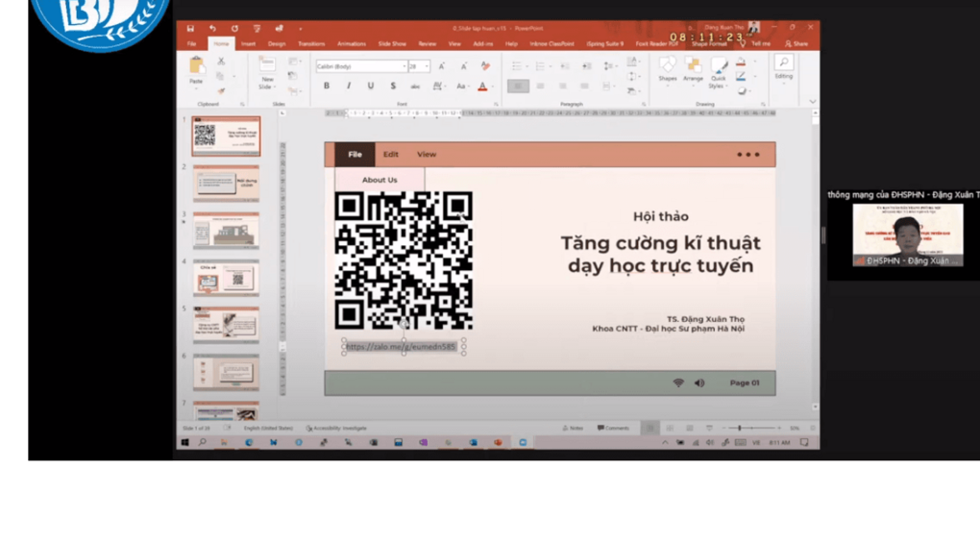Insert a New Slide
The height and width of the screenshot is (543, 980).
[267, 73]
